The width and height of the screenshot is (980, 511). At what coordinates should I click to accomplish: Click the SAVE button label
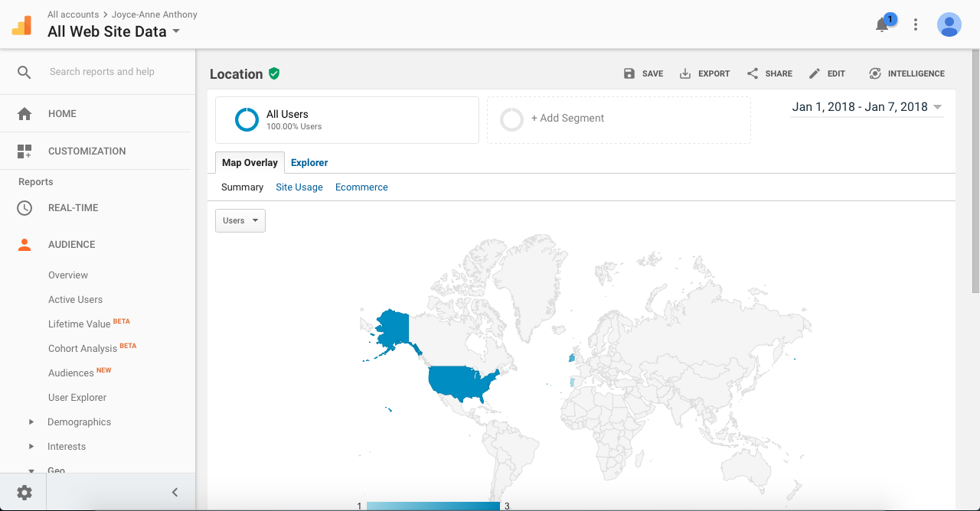[x=652, y=73]
